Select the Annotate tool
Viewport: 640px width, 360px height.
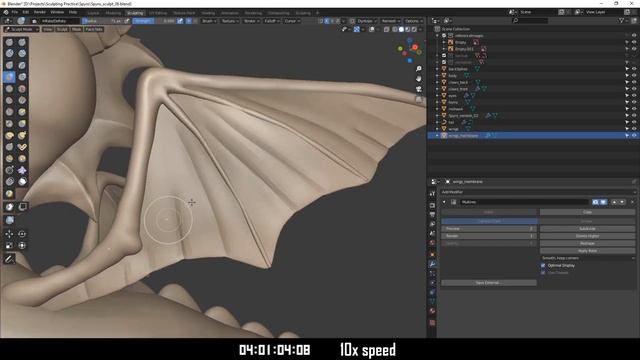point(9,259)
